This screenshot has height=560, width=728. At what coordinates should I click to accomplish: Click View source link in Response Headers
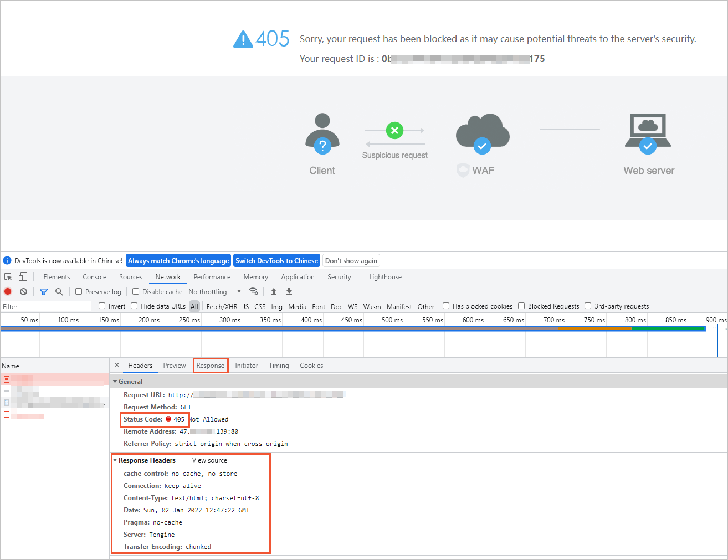click(209, 460)
